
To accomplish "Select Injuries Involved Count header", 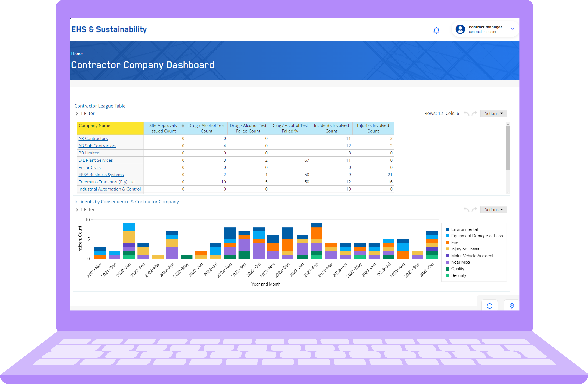I will pyautogui.click(x=373, y=128).
